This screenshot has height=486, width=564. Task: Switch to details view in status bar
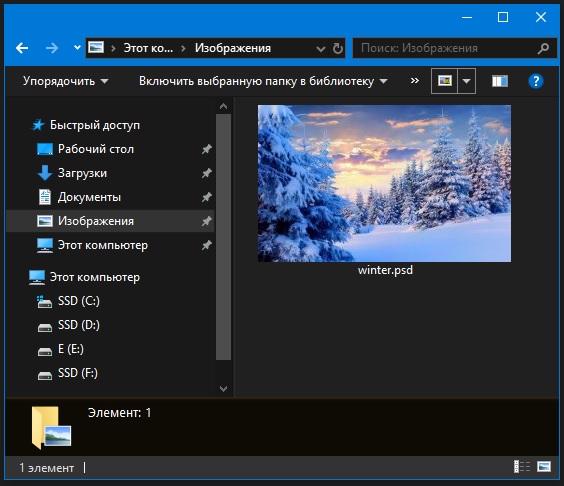tap(522, 467)
